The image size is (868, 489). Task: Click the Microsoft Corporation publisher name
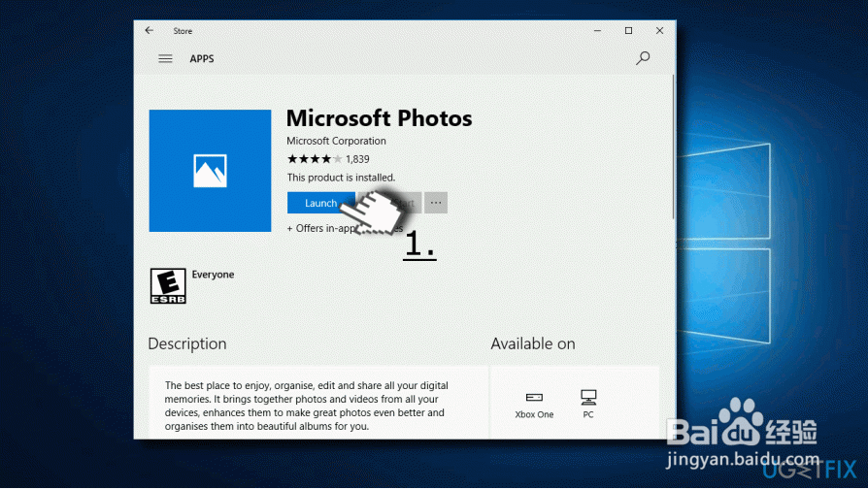coord(336,141)
